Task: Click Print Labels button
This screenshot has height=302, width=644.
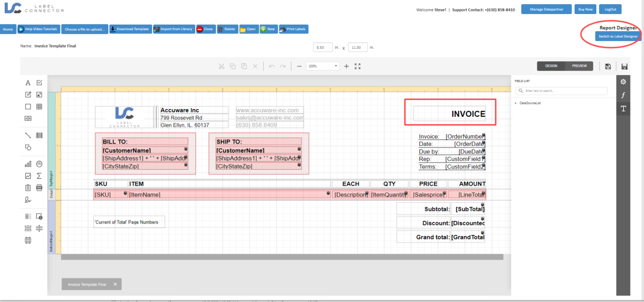Action: click(x=293, y=29)
